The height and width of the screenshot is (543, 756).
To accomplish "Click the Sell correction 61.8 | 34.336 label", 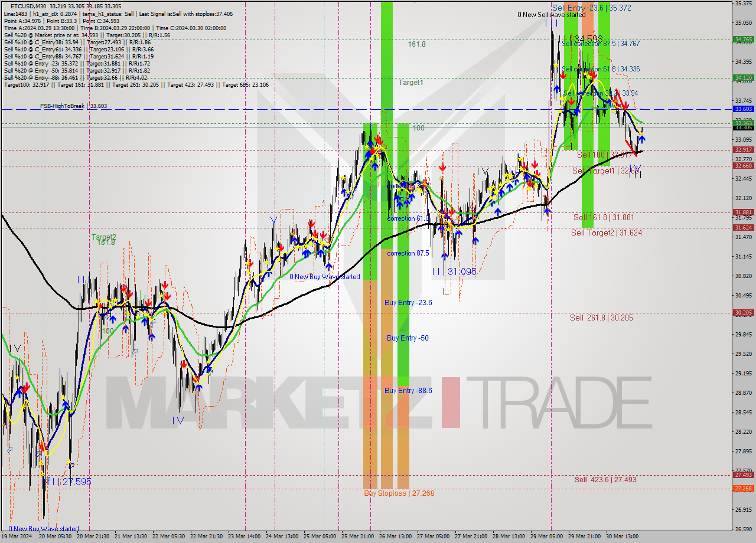I will 601,69.
